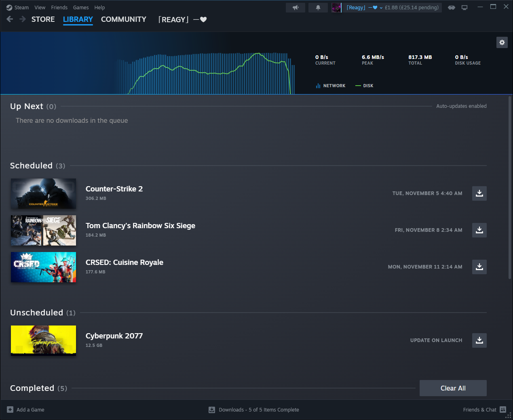The height and width of the screenshot is (420, 513).
Task: Click the 6.6 MB/s PEAK statistic
Action: point(373,60)
